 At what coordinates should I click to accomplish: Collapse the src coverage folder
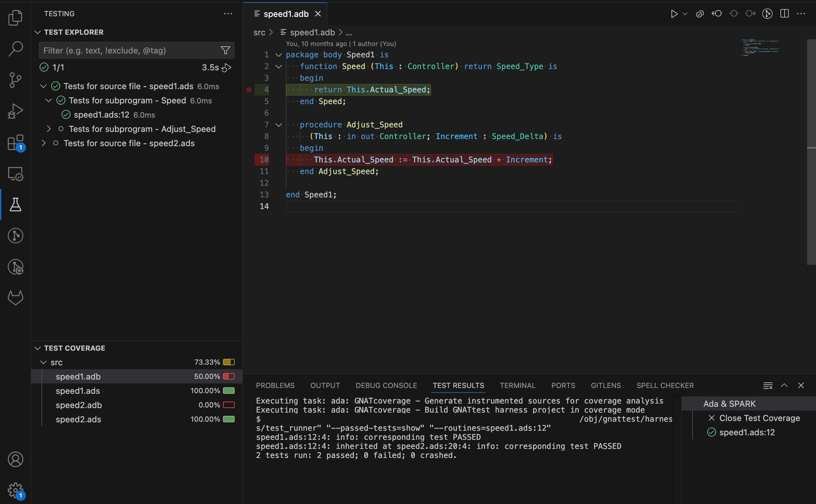click(43, 362)
